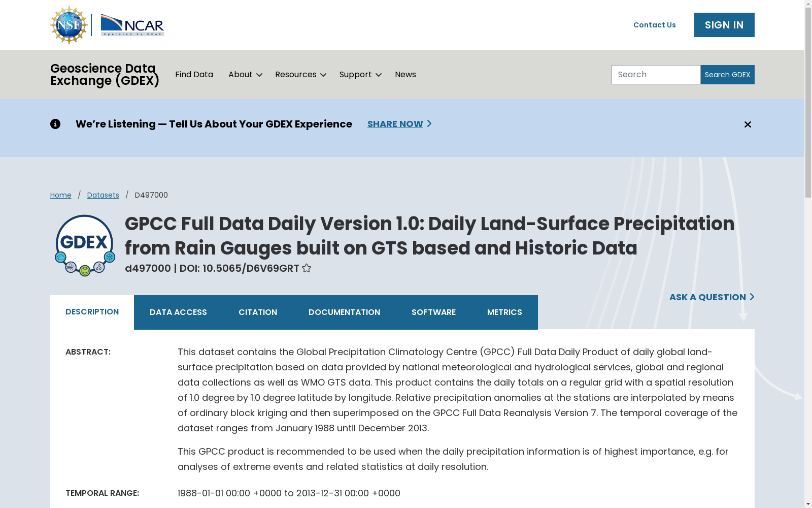Switch to the Citation tab
Image resolution: width=812 pixels, height=508 pixels.
(x=258, y=312)
